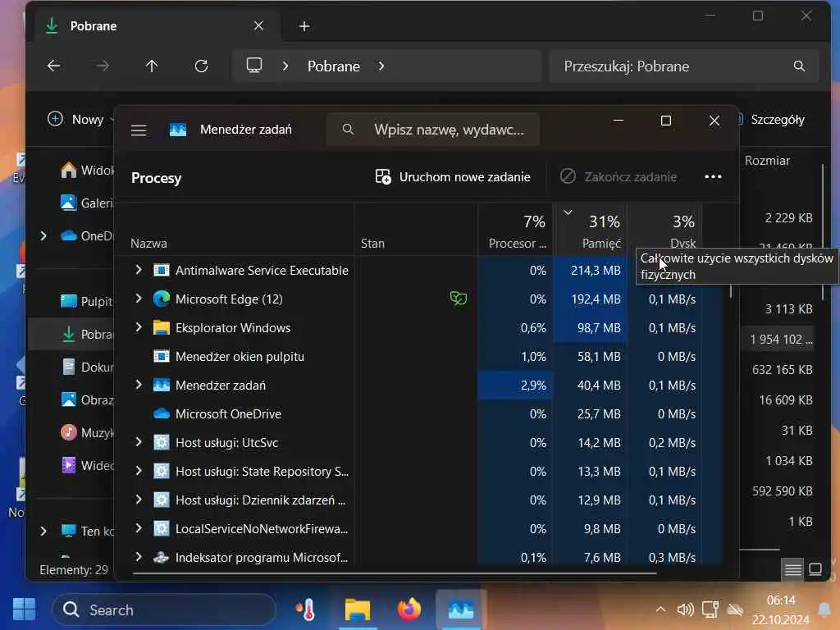The image size is (840, 630).
Task: Sort processes by Procesor column
Action: 517,231
